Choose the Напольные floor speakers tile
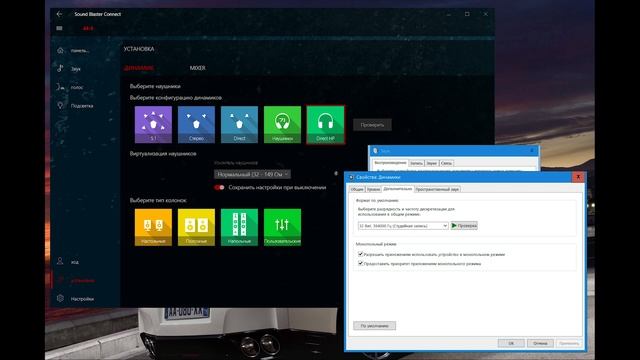This screenshot has height=360, width=640. click(239, 227)
